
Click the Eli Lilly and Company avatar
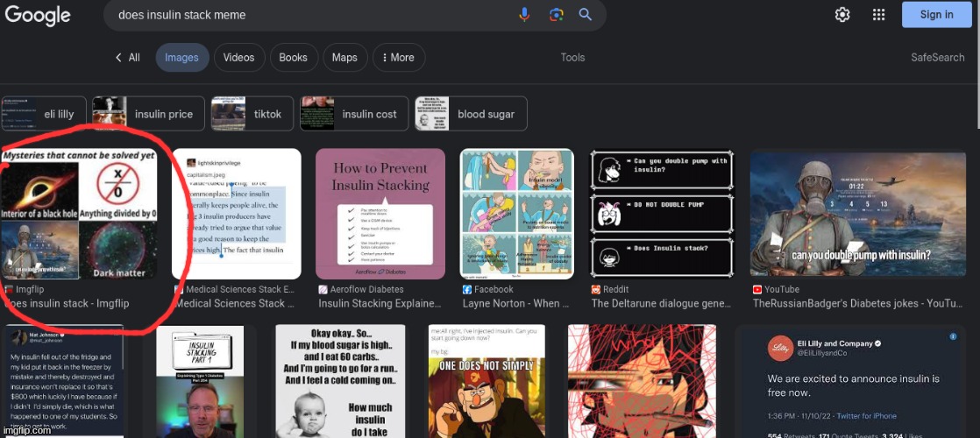click(779, 347)
